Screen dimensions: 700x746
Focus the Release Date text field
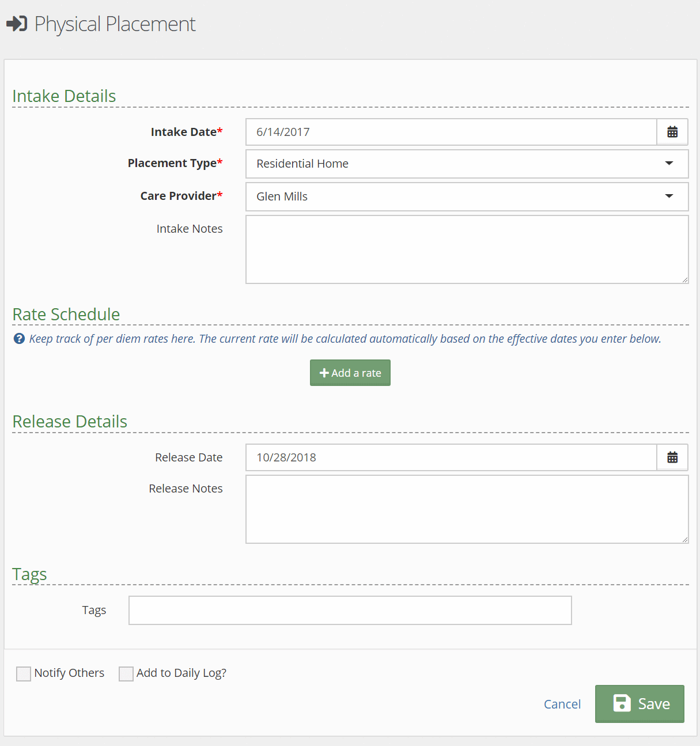click(451, 457)
